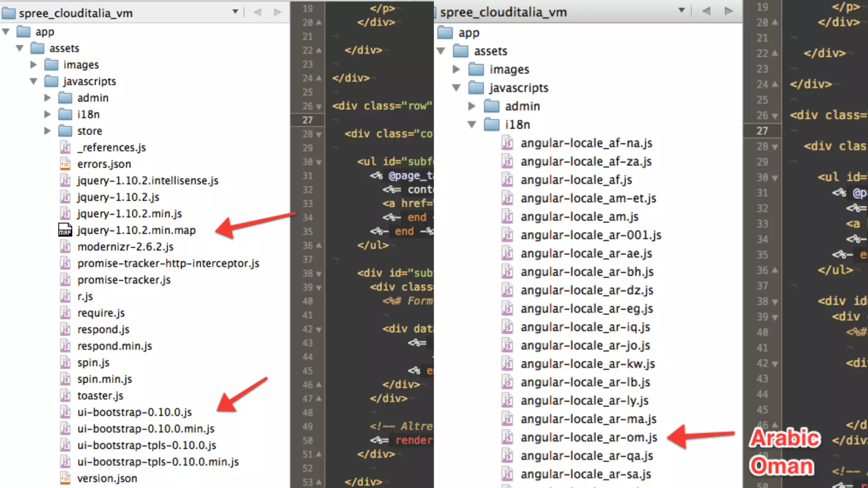Toggle the fold marker on line 30, right editor
The width and height of the screenshot is (868, 488).
click(x=775, y=178)
